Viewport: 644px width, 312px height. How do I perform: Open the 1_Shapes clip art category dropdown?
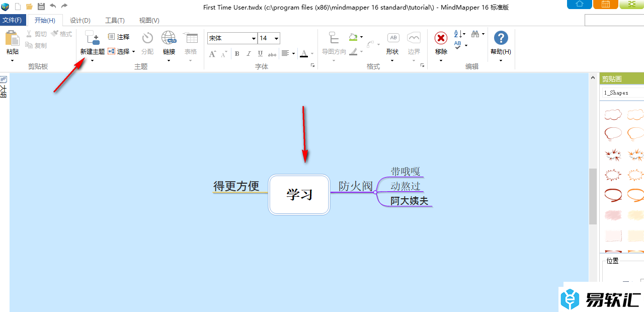(x=623, y=93)
